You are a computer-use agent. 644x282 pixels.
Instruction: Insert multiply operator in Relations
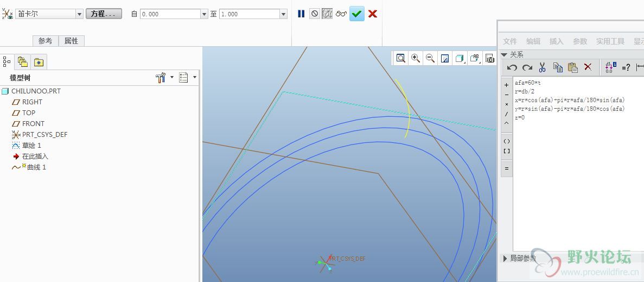click(507, 104)
